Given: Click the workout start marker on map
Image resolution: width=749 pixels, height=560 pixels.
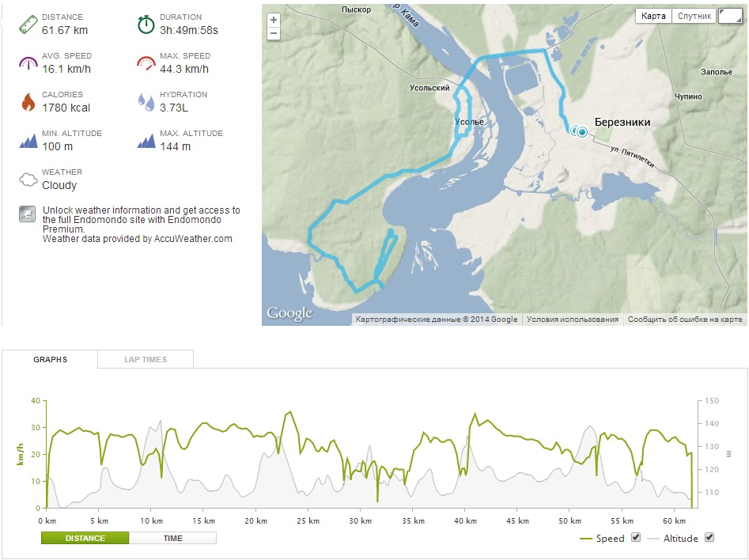Looking at the screenshot, I should pyautogui.click(x=582, y=132).
